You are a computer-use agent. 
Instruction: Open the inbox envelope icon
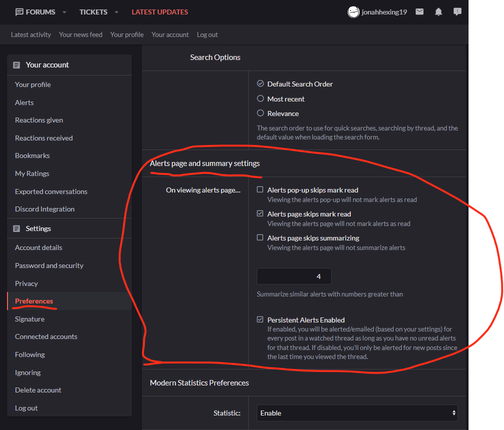click(420, 11)
